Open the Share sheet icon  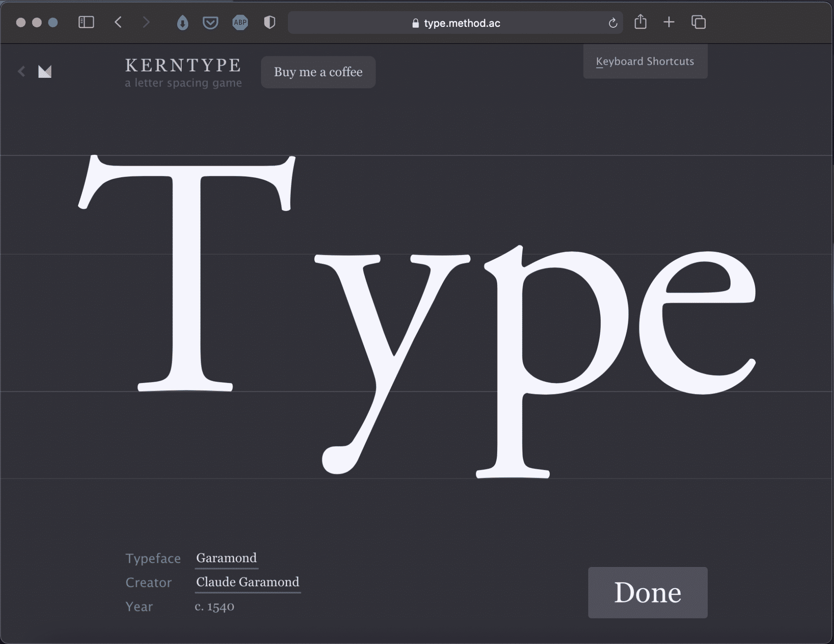[x=640, y=22]
